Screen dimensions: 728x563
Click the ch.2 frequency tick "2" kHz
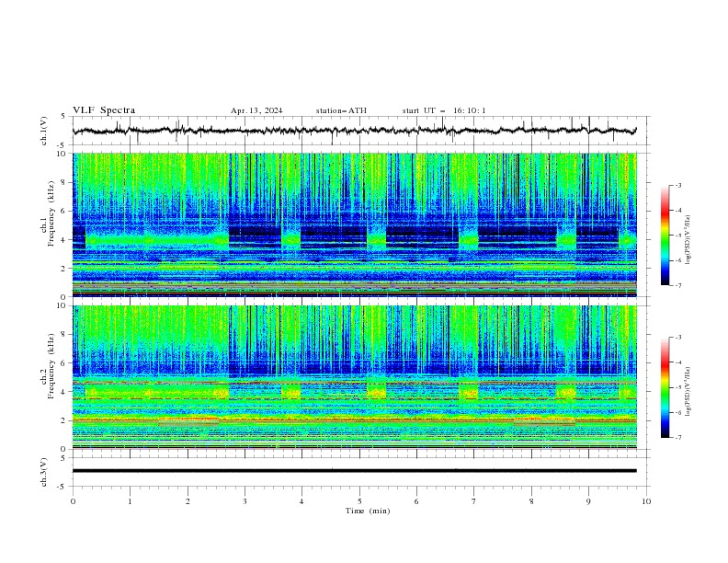tap(65, 420)
